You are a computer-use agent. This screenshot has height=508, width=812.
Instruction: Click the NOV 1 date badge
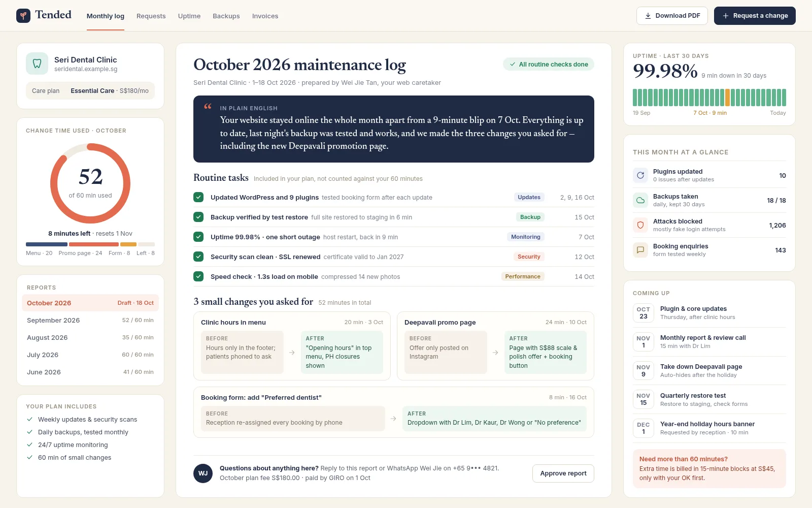click(644, 341)
